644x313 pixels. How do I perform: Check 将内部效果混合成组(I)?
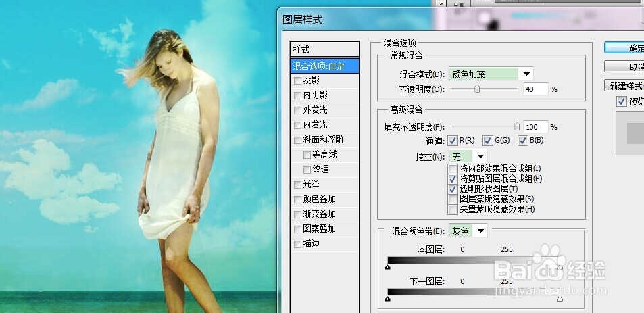click(453, 168)
